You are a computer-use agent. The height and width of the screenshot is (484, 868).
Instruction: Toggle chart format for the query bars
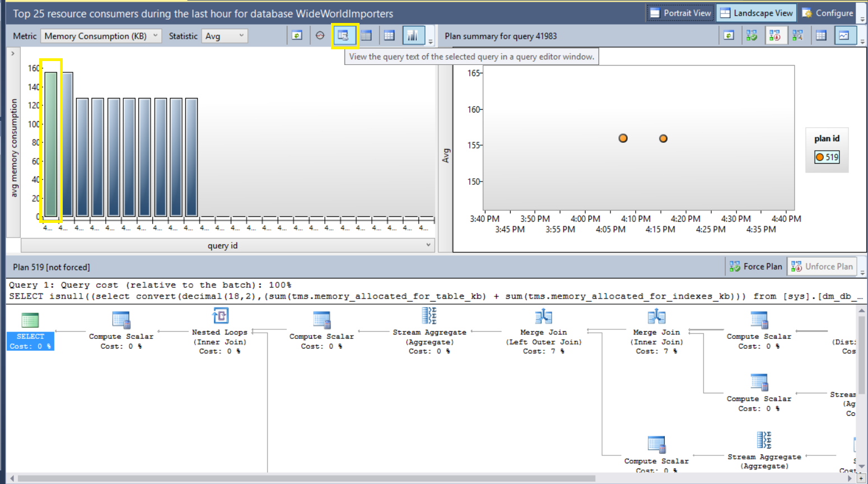coord(413,36)
